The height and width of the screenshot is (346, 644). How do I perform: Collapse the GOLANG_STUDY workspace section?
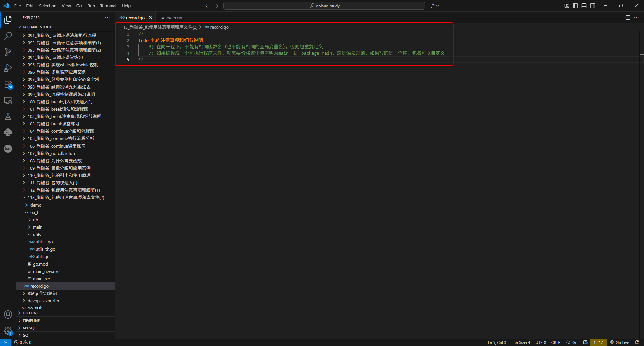[x=65, y=27]
